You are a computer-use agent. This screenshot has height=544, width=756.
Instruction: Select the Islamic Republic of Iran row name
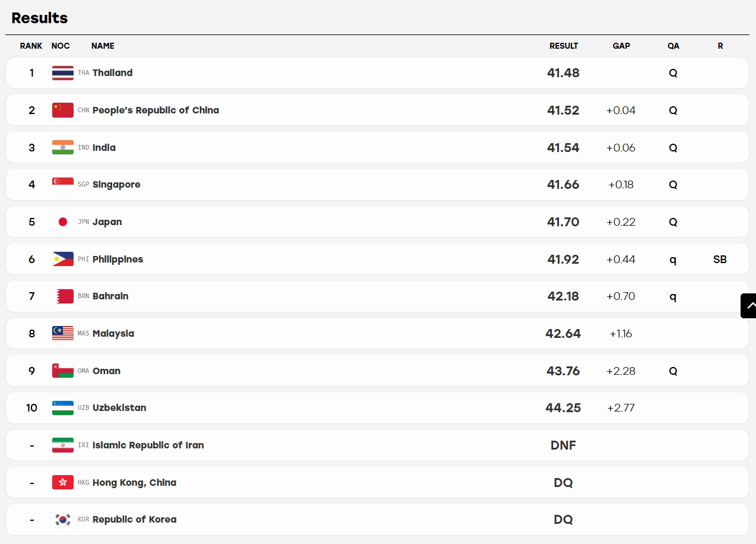coord(148,445)
